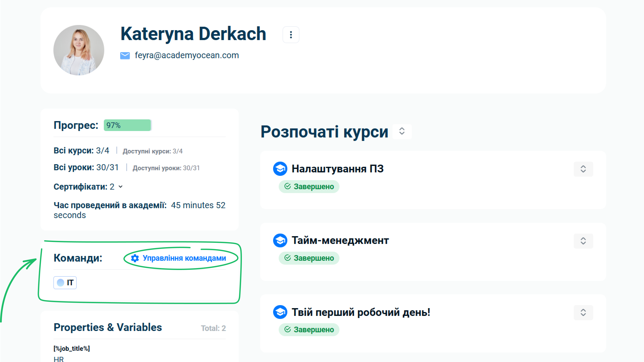Viewport: 644px width, 362px height.
Task: Click the 97% progress bar
Action: [x=128, y=125]
